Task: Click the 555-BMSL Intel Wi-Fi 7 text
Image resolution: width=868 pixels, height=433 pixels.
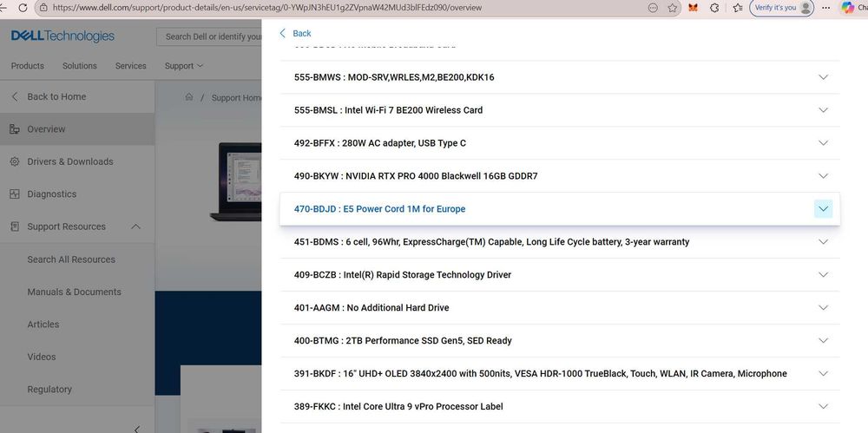Action: point(388,110)
